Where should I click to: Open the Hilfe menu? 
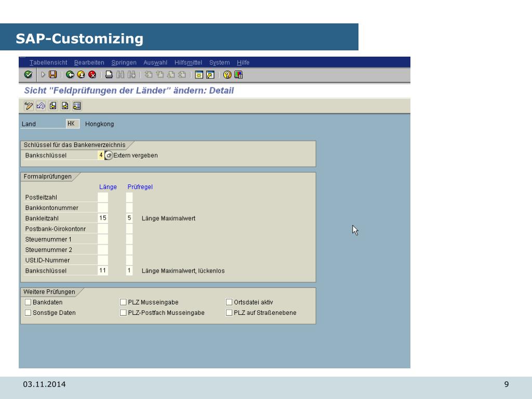[x=243, y=62]
